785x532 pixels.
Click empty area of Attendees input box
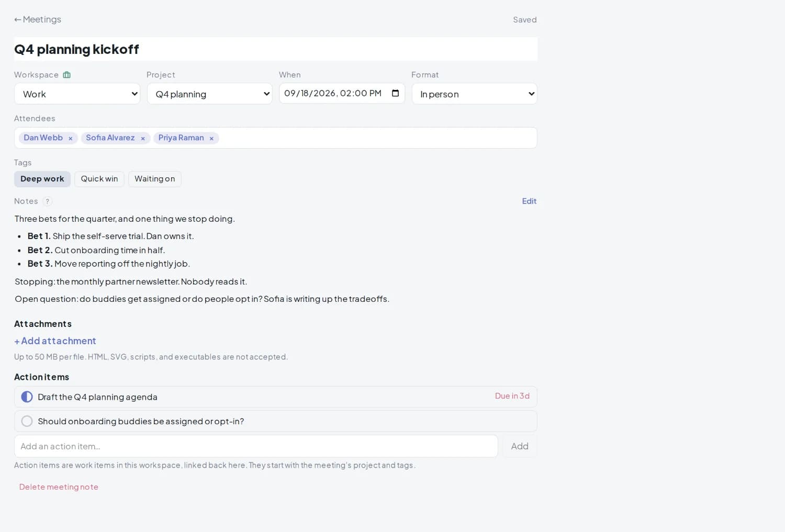pos(377,138)
